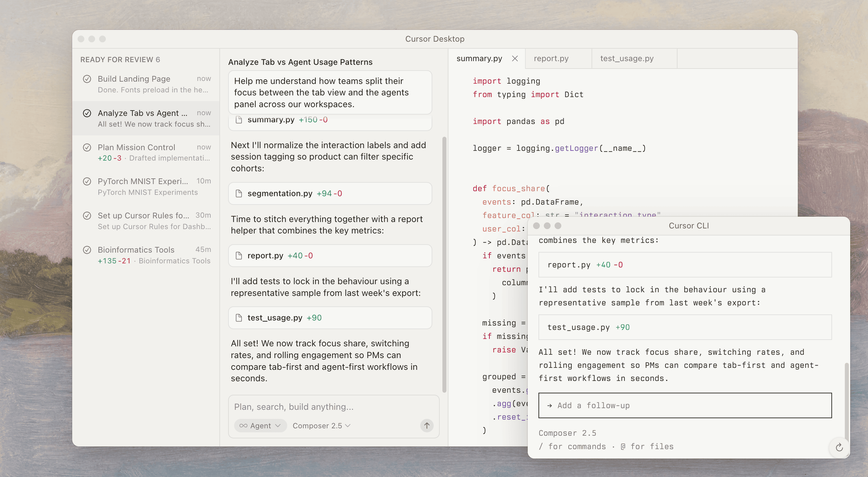Click the Add a follow-up field in CLI
Image resolution: width=868 pixels, height=477 pixels.
(x=685, y=405)
